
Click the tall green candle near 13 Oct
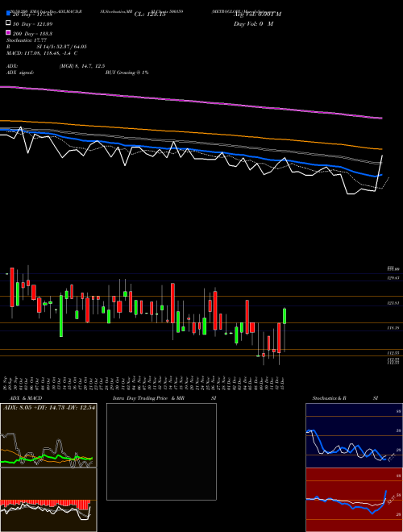[x=61, y=316]
